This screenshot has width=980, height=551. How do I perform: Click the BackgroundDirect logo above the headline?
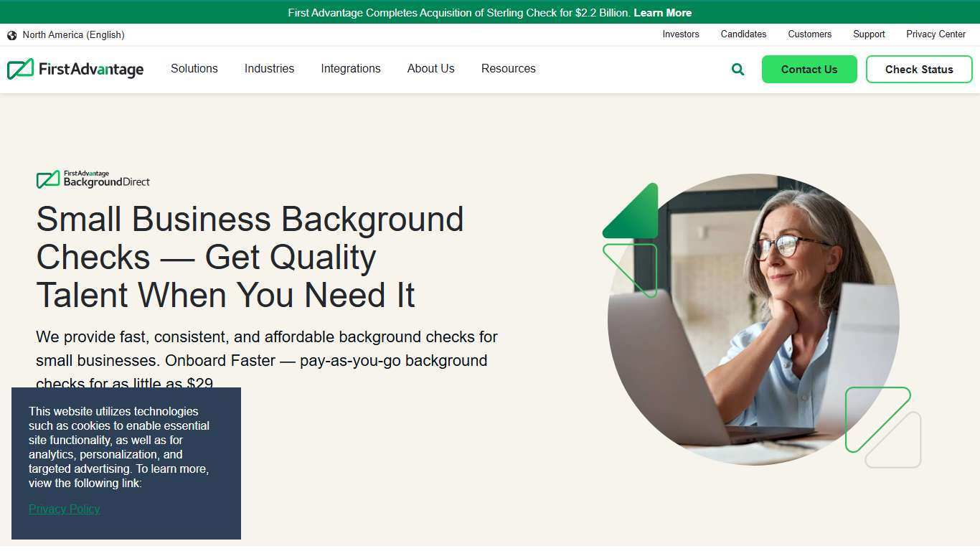point(93,179)
